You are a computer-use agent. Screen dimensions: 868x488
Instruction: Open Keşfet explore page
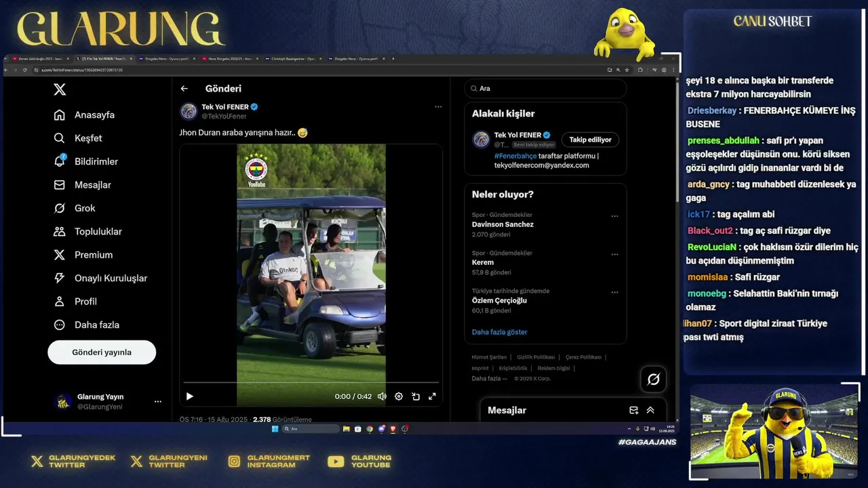(x=78, y=138)
